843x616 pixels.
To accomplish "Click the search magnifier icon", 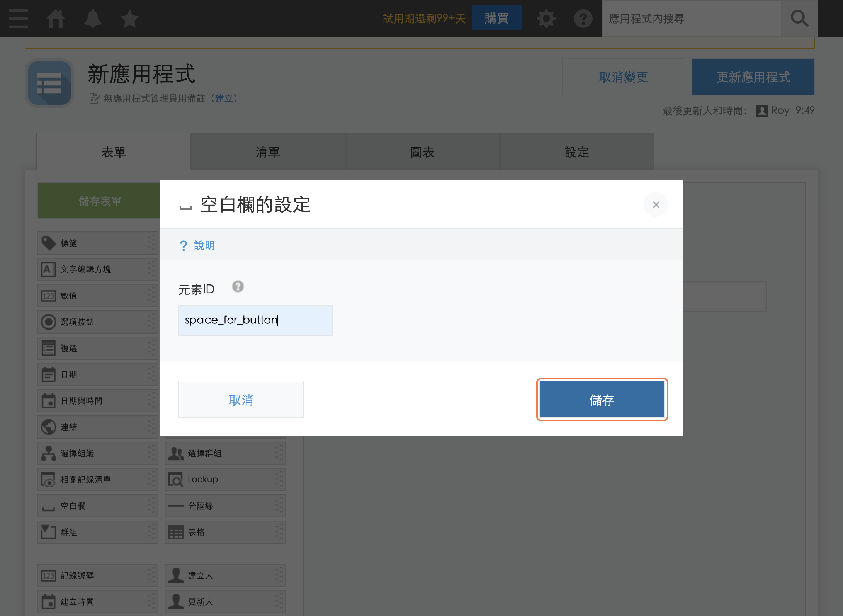I will (799, 19).
